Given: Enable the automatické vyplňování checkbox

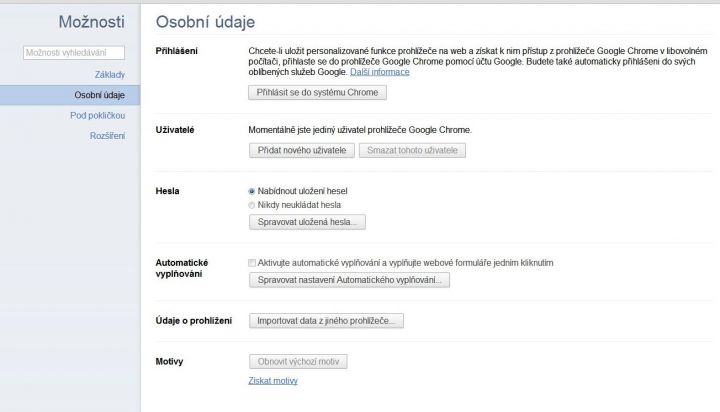Looking at the screenshot, I should 252,263.
